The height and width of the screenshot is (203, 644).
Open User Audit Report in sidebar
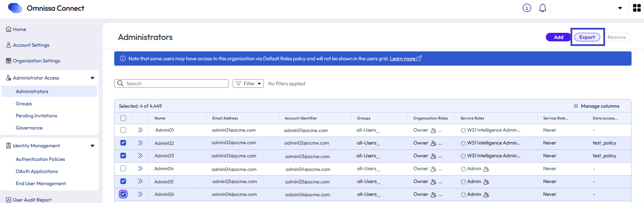32,200
